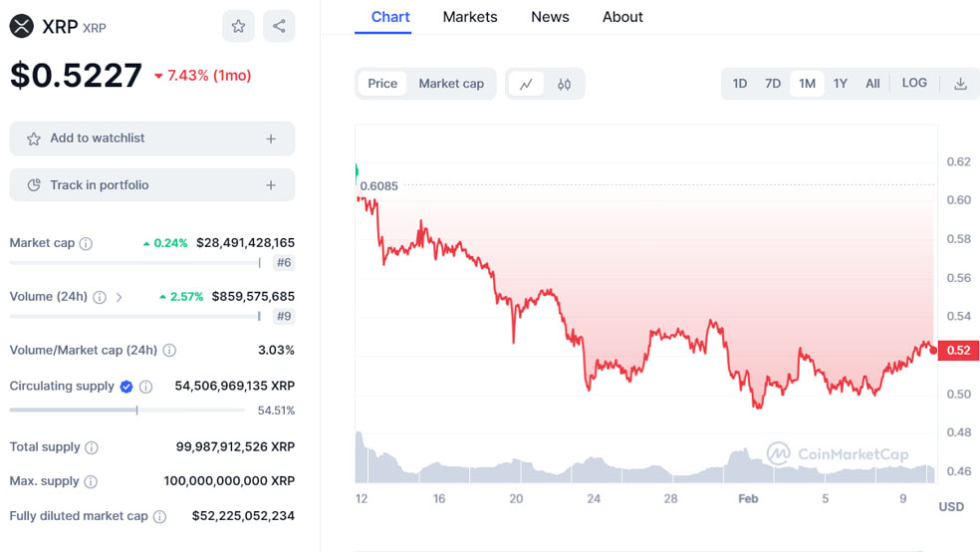Enable LOG scale on the chart

coord(914,84)
